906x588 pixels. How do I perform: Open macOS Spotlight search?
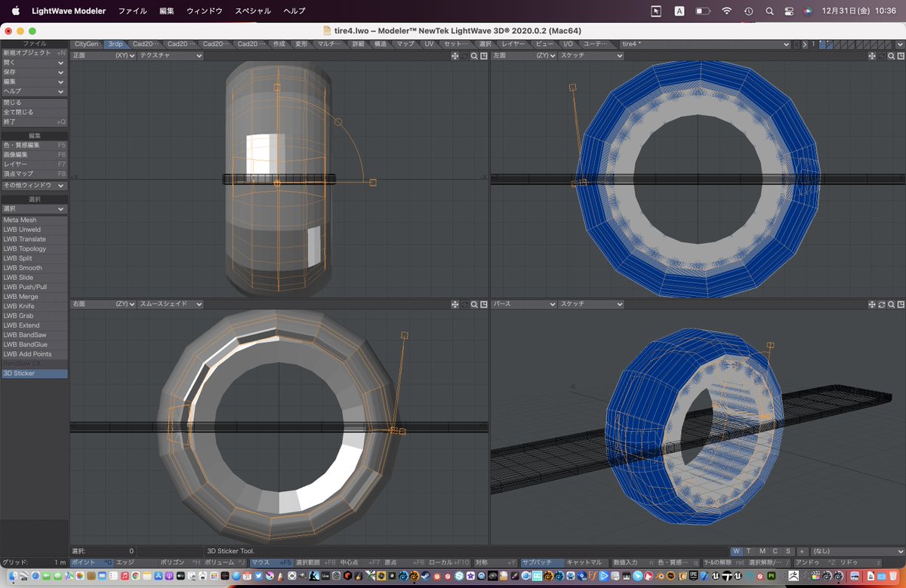pyautogui.click(x=769, y=11)
